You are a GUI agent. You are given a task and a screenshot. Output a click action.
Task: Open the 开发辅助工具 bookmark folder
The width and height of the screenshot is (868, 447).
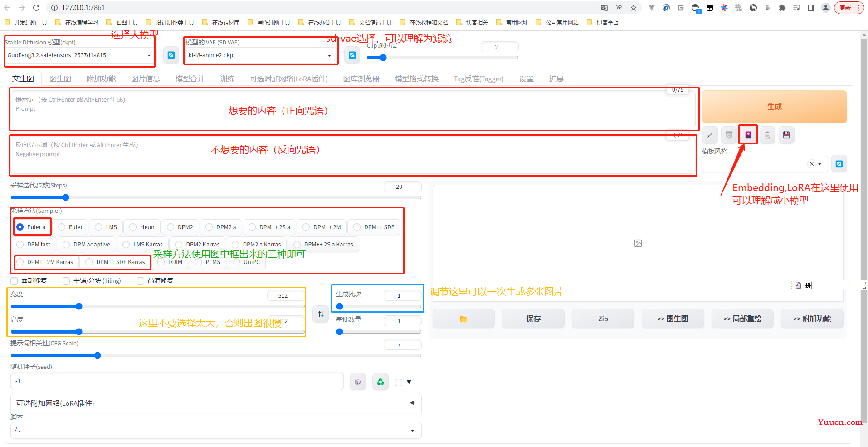click(25, 22)
